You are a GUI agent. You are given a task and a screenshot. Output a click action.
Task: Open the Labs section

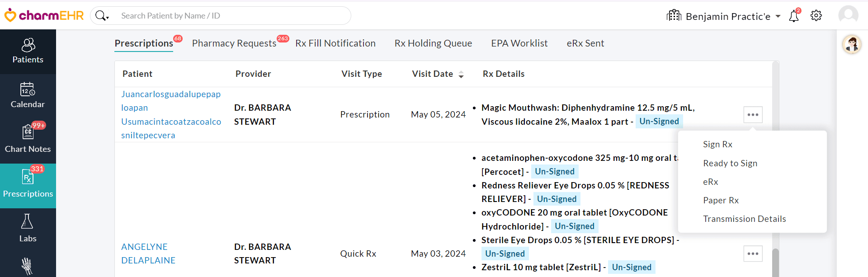click(x=28, y=228)
